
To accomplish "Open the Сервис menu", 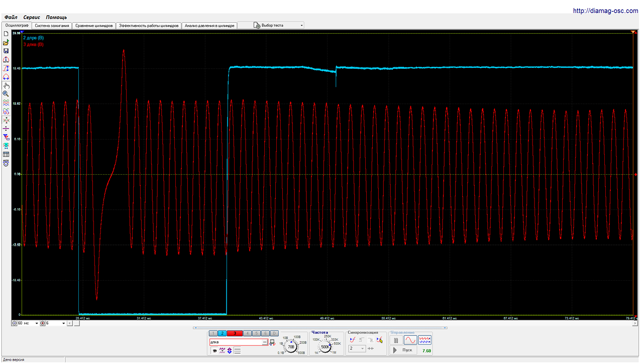I will click(x=31, y=17).
